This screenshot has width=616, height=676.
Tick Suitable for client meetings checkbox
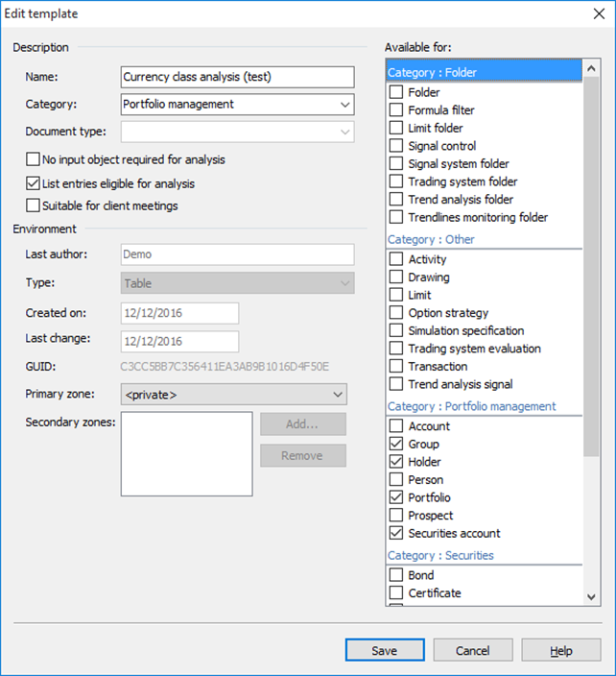[34, 205]
